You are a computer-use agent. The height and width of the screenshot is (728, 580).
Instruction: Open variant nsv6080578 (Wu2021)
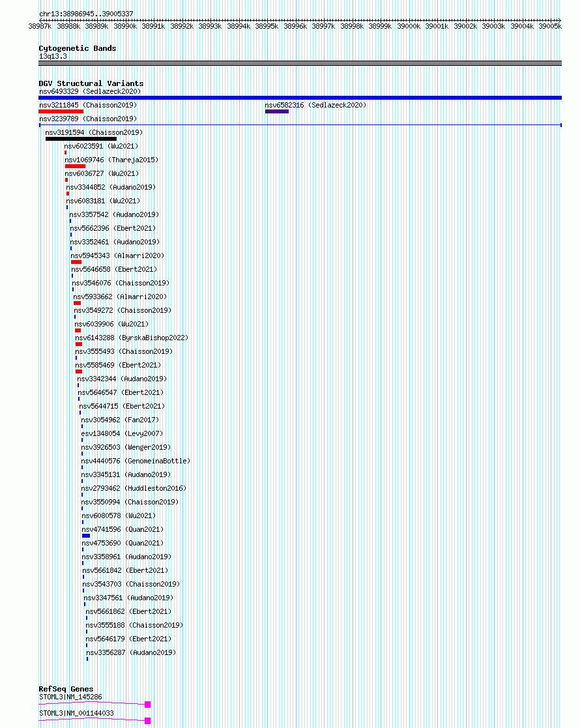click(119, 516)
